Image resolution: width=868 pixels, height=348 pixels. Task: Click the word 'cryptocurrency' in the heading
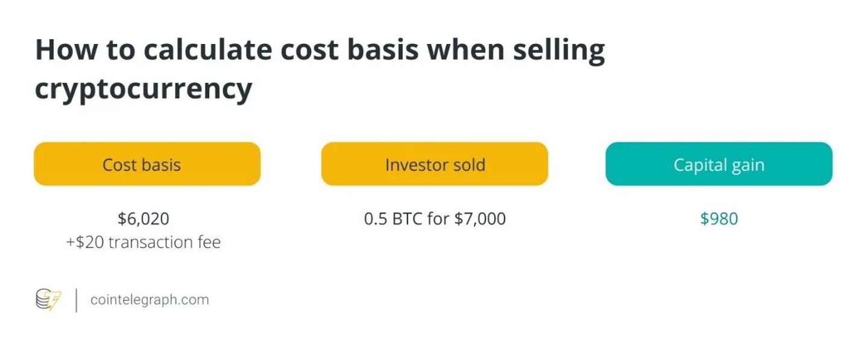[x=143, y=89]
